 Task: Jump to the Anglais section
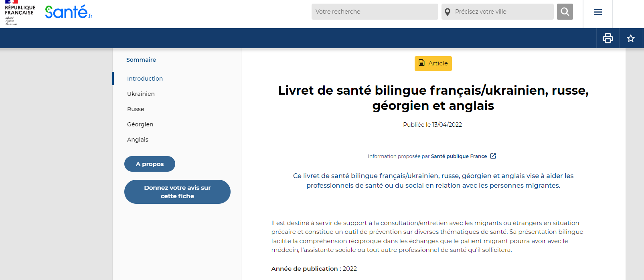(x=138, y=140)
